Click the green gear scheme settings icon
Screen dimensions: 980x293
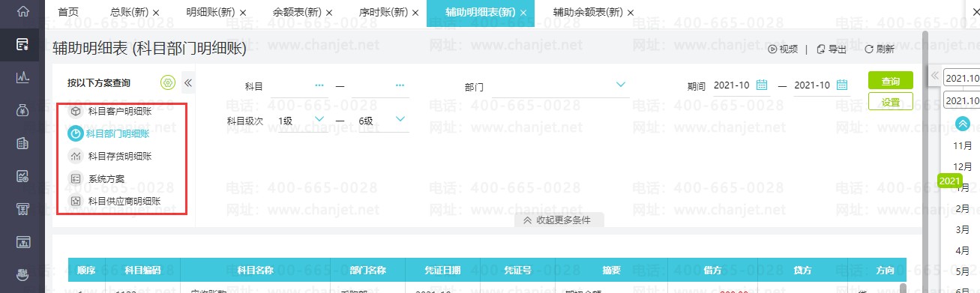point(168,82)
